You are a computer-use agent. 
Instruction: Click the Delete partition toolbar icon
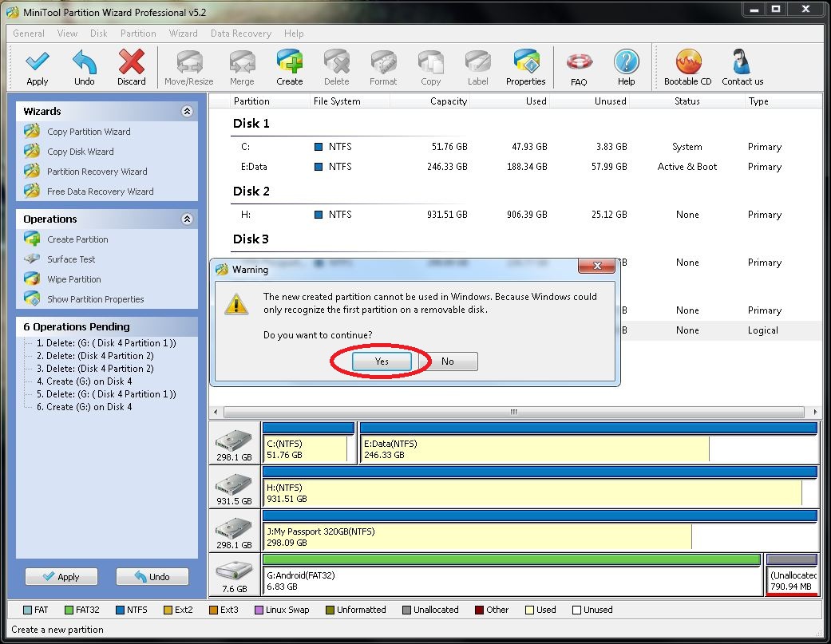pyautogui.click(x=337, y=61)
